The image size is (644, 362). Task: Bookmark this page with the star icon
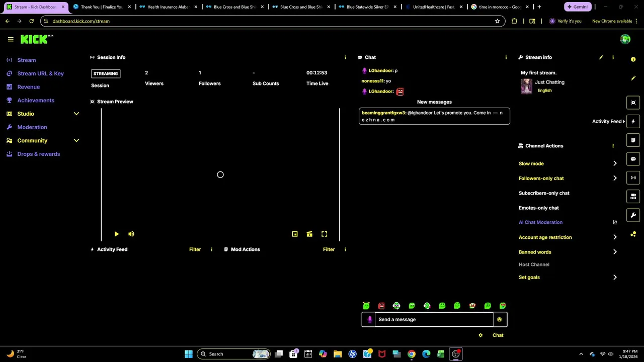click(x=497, y=21)
